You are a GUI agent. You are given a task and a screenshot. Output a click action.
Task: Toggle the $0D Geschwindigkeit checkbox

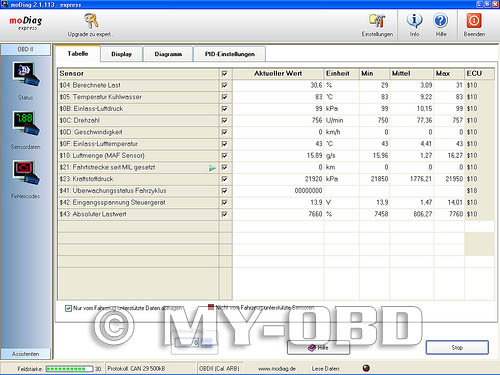[x=225, y=132]
